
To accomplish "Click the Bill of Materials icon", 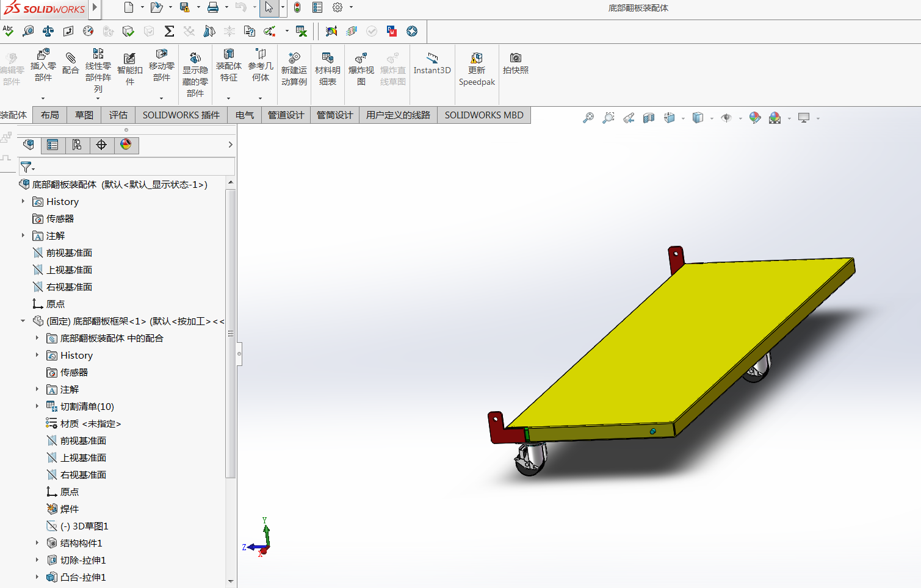I will tap(327, 57).
